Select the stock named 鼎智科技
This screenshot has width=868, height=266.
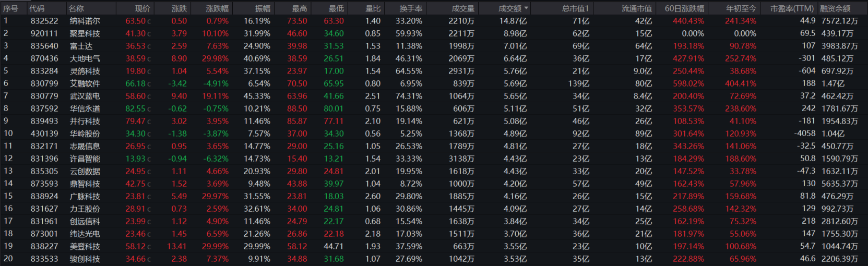click(x=85, y=184)
